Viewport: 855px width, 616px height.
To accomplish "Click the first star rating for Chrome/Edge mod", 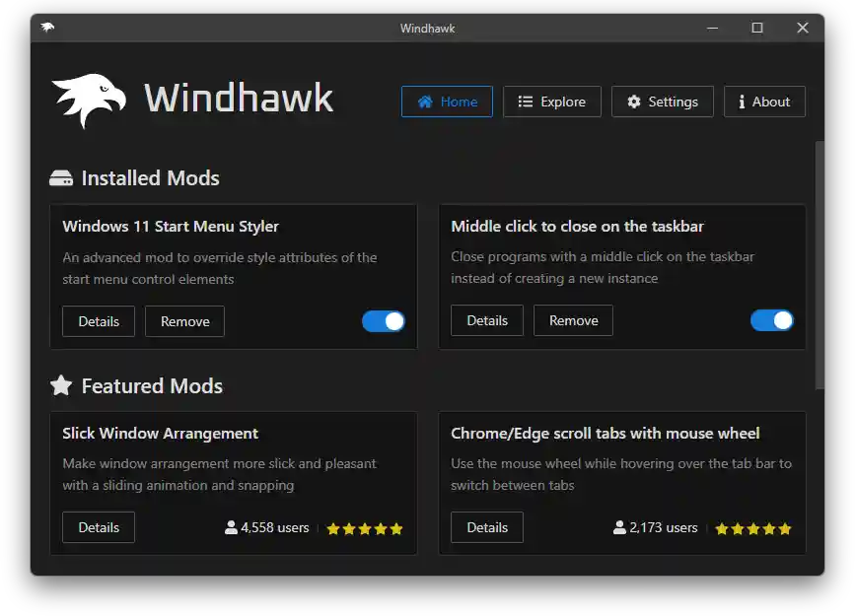I will [x=723, y=528].
